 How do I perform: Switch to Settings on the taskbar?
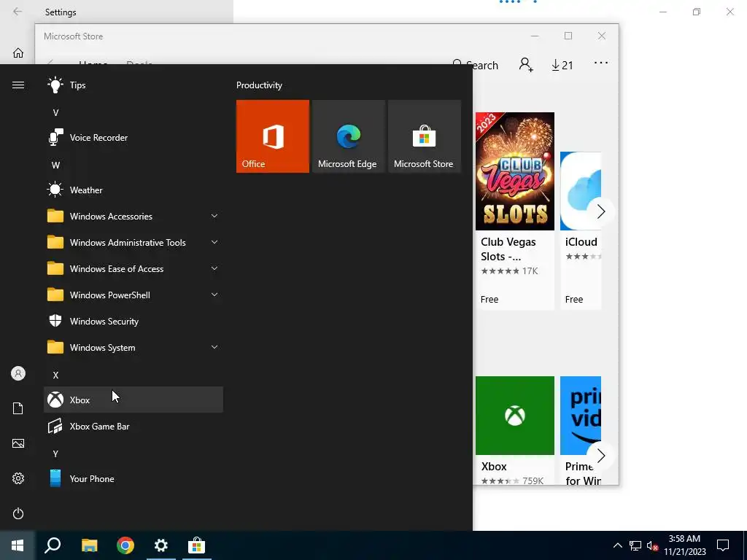161,545
